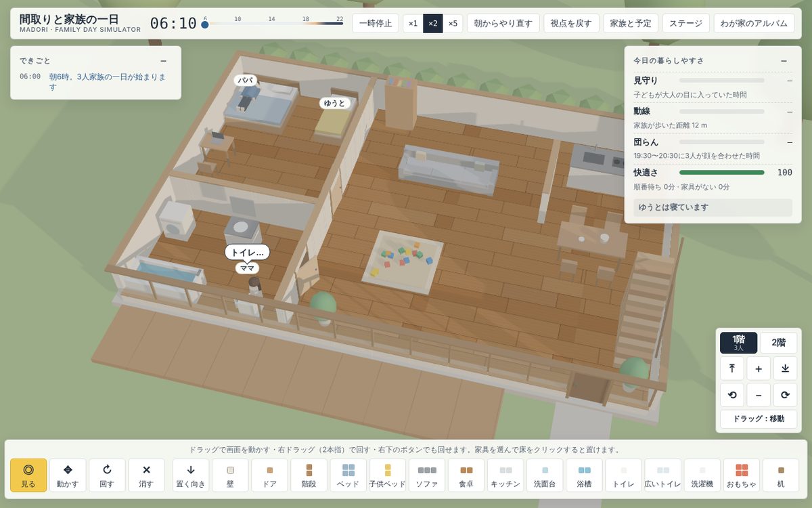The height and width of the screenshot is (508, 812).
Task: Set simulation speed to ×2
Action: (x=433, y=23)
